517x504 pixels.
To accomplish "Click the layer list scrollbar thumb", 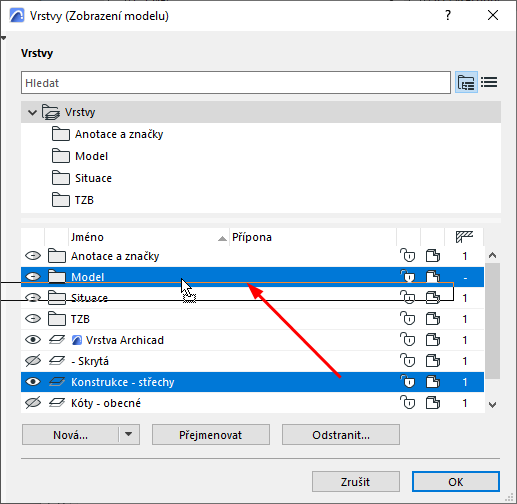I will tap(492, 321).
